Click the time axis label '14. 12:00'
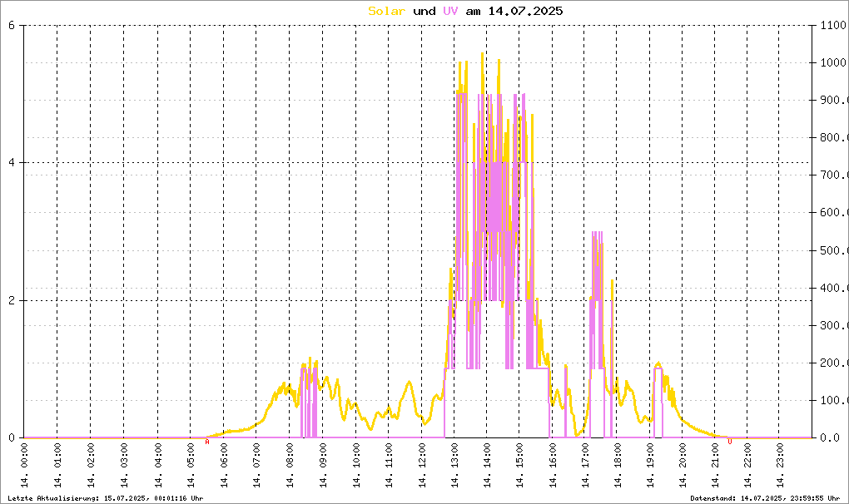This screenshot has width=849, height=504. (x=422, y=466)
